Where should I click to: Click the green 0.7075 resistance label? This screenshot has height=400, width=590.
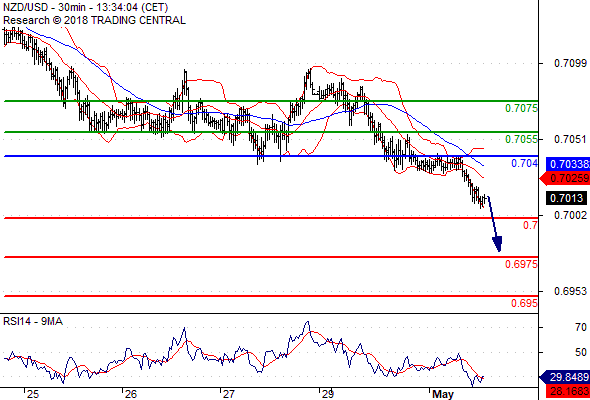point(521,108)
